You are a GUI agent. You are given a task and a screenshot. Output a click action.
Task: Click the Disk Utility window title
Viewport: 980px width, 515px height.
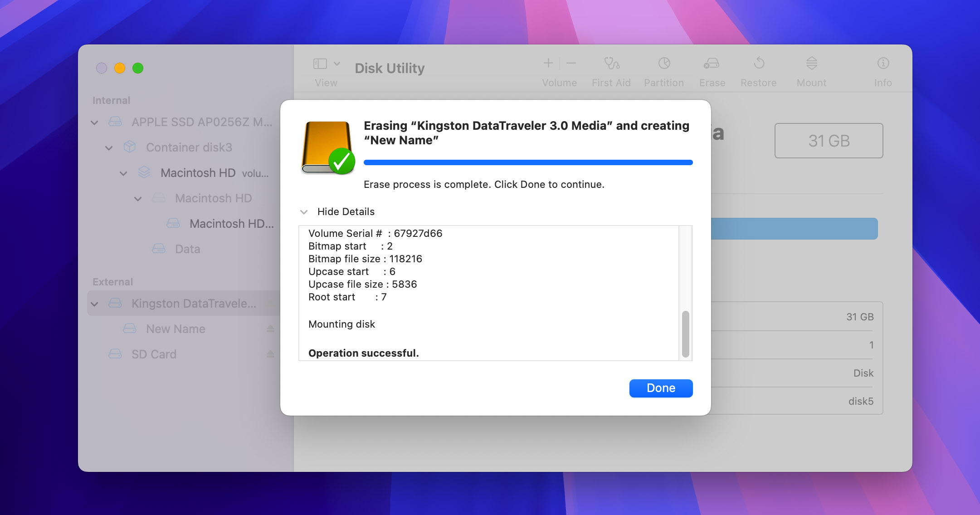click(x=390, y=68)
